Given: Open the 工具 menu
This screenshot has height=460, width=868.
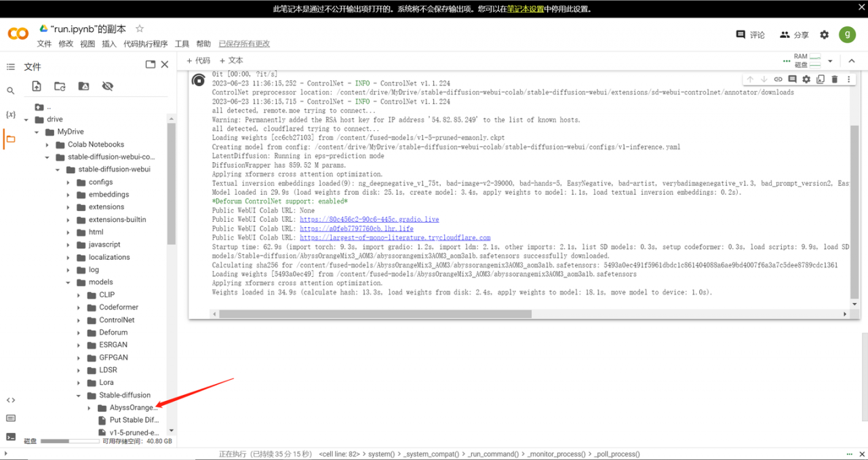Looking at the screenshot, I should pos(182,43).
